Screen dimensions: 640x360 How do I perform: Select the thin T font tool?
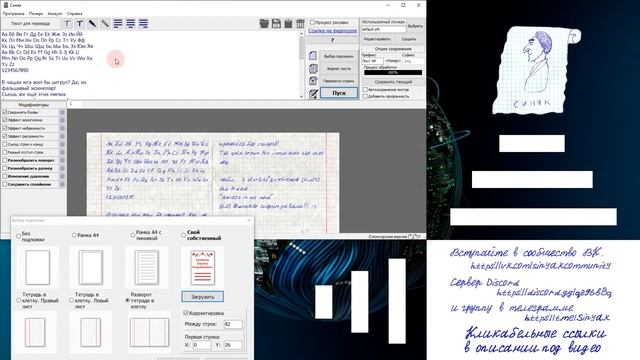coord(67,24)
